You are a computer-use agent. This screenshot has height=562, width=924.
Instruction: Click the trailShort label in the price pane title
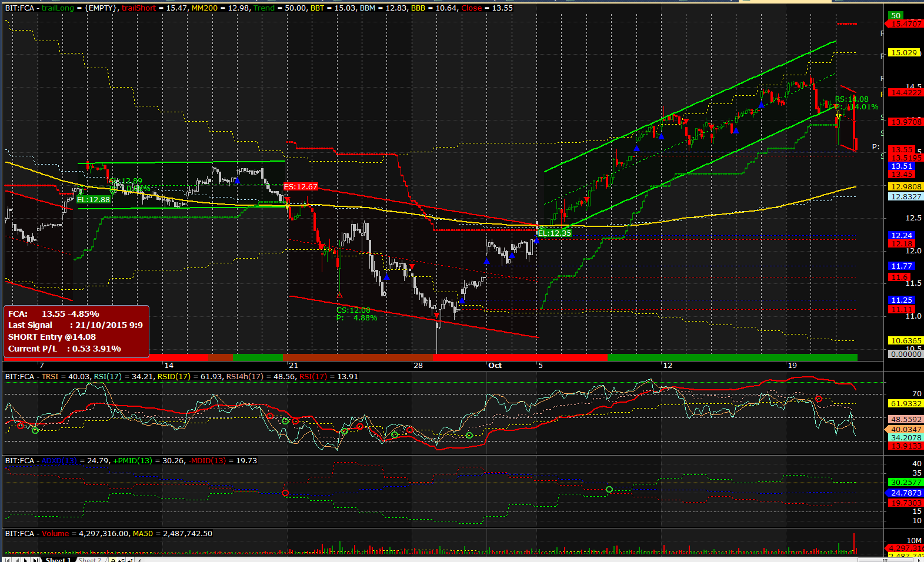(x=138, y=8)
